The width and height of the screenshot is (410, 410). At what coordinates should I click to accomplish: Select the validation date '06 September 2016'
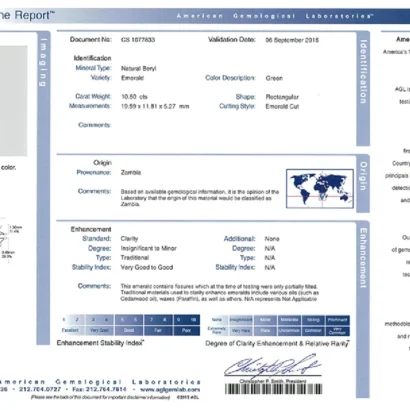pos(292,40)
